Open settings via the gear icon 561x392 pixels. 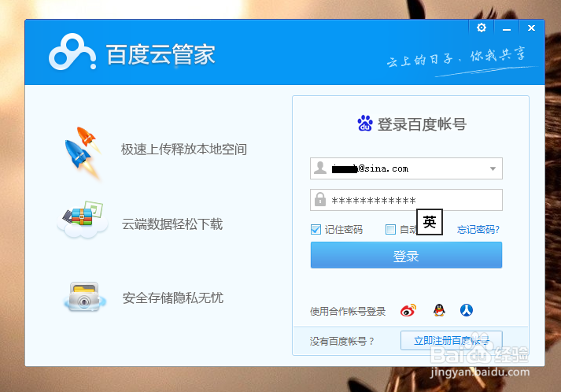pyautogui.click(x=482, y=28)
